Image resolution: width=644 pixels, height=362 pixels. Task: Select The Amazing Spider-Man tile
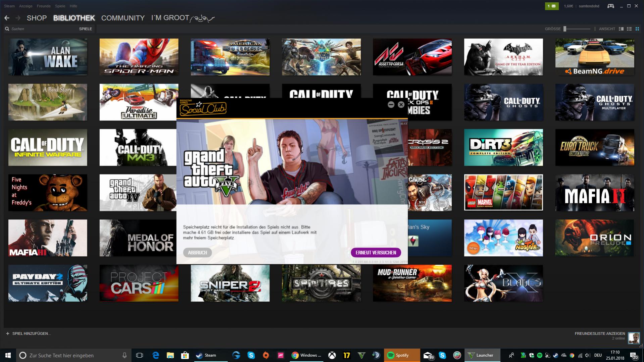(x=139, y=57)
